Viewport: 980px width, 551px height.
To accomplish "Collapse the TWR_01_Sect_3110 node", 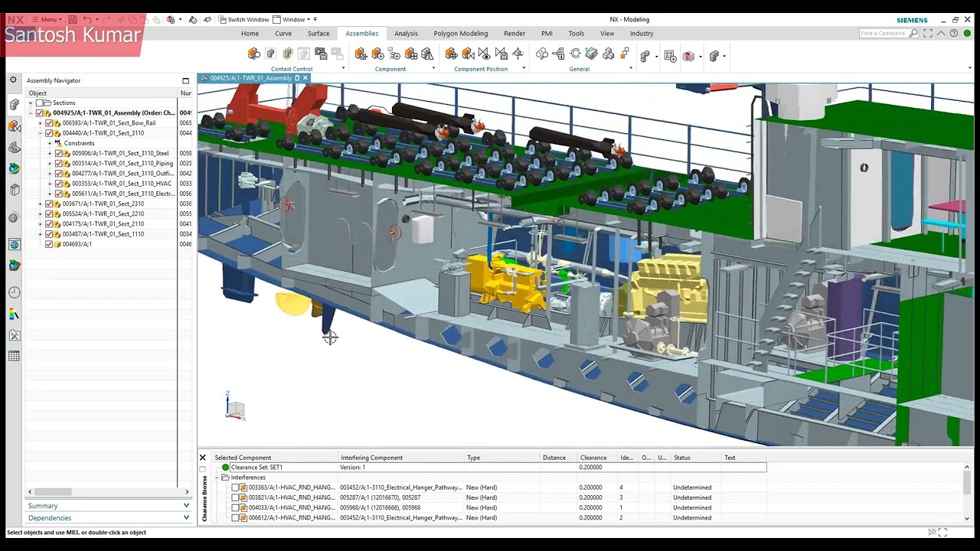I will [41, 133].
